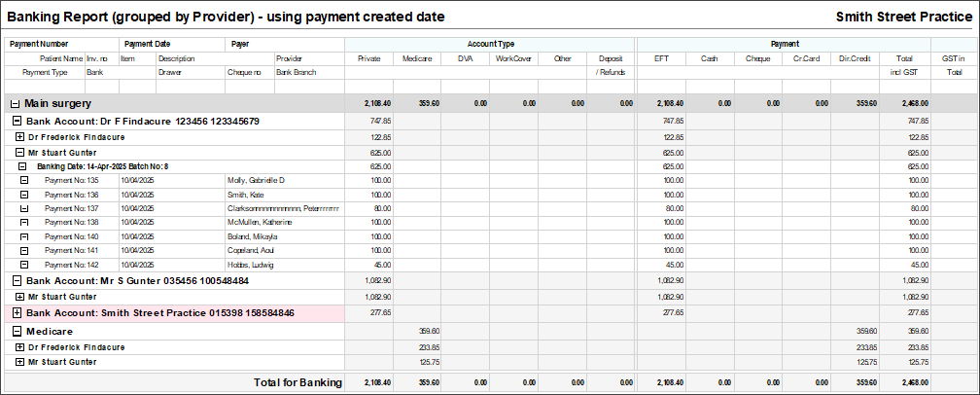Click the Bank Account Smith Street Practice row label

click(160, 313)
